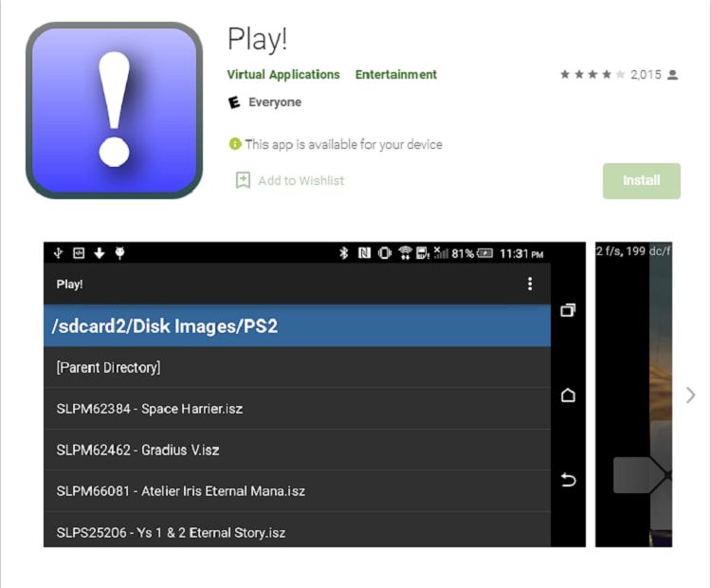The width and height of the screenshot is (711, 588).
Task: Click the Play! app icon
Action: [115, 110]
